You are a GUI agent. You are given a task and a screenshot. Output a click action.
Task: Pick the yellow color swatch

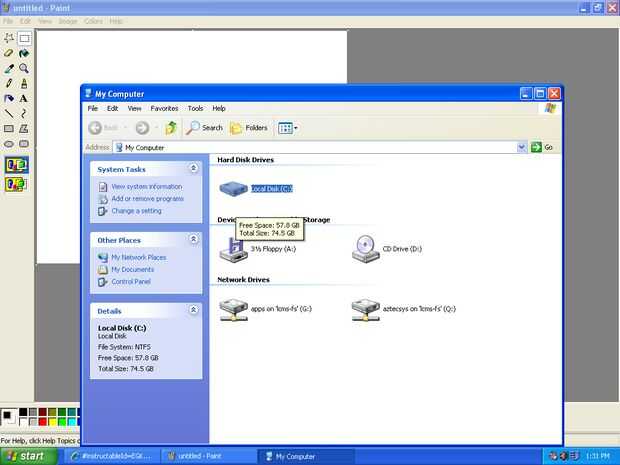click(x=52, y=422)
